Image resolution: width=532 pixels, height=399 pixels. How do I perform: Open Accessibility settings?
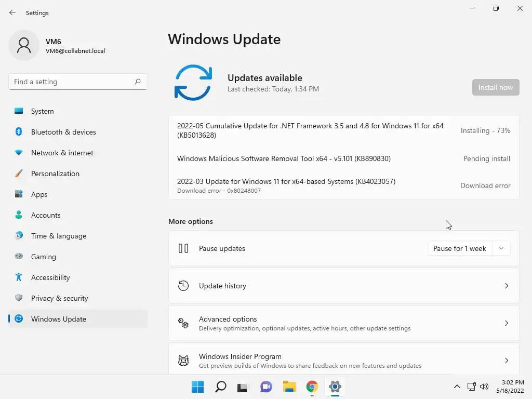pos(78,277)
